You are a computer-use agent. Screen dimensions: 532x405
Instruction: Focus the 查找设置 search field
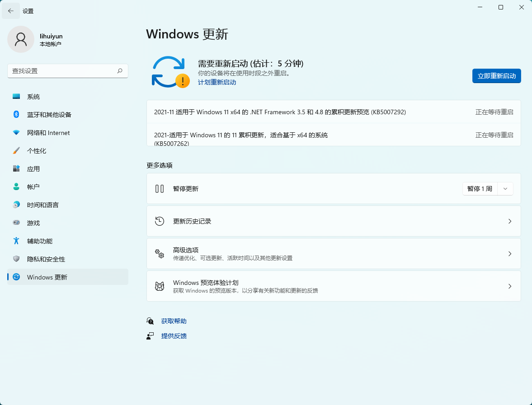coord(67,71)
